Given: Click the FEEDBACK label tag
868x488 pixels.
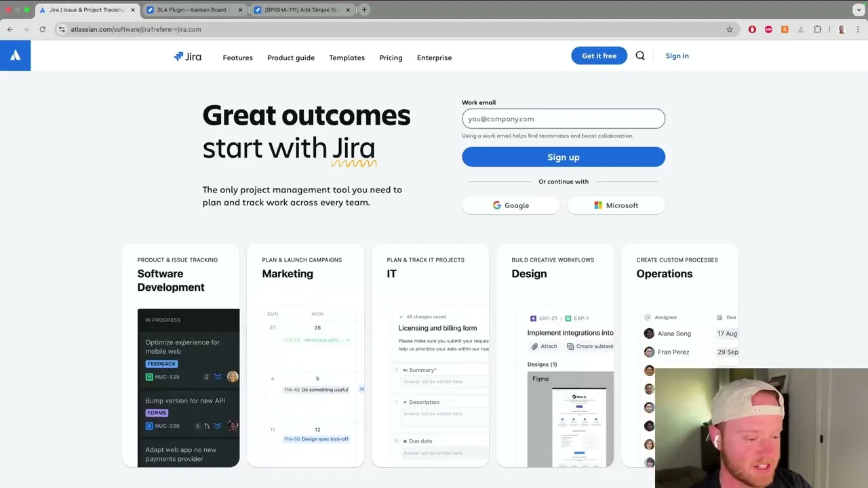Looking at the screenshot, I should click(x=161, y=364).
